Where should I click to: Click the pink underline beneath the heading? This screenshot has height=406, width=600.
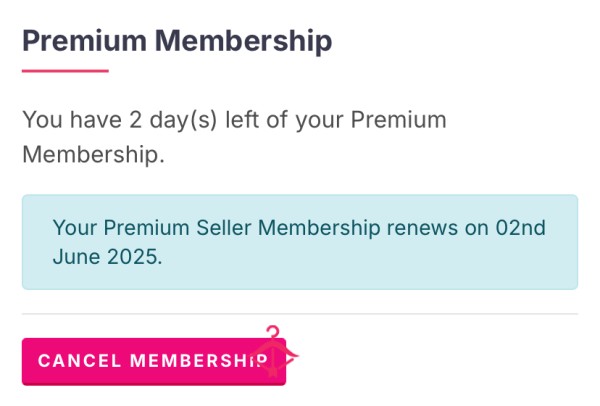(x=65, y=71)
